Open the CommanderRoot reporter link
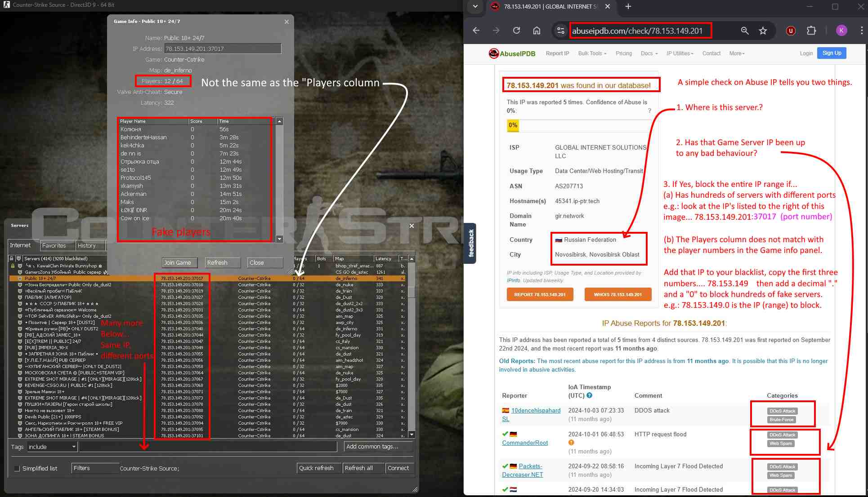This screenshot has width=868, height=497. 525,443
